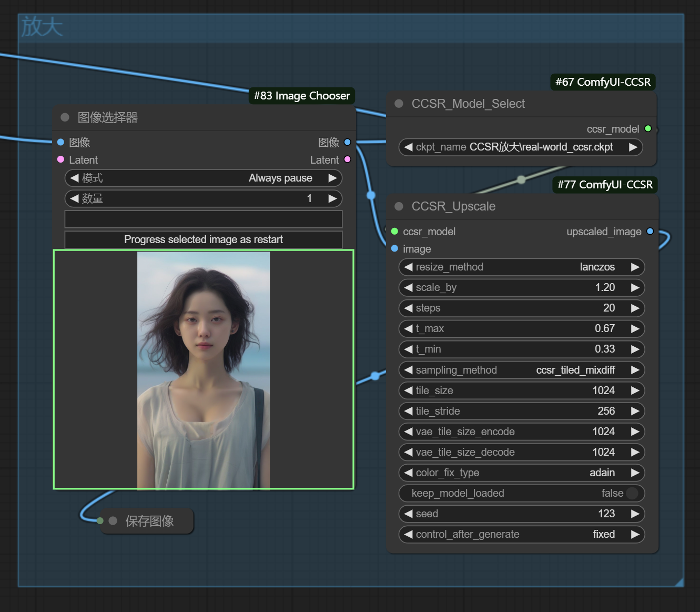
Task: Click the t_max value 0.67
Action: [605, 328]
